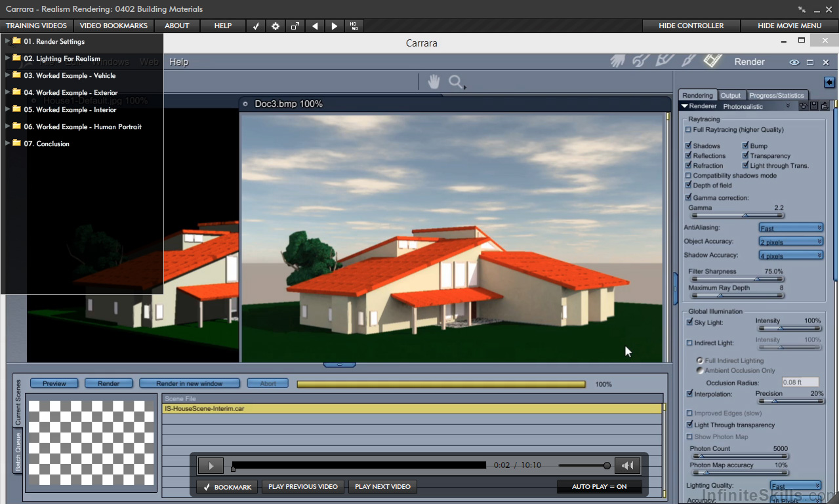839x504 pixels.
Task: Click the blue back arrow panel button
Action: 829,83
